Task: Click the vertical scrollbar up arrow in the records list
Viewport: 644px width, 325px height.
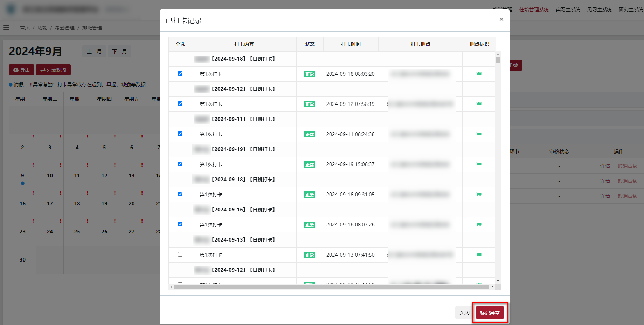Action: pyautogui.click(x=498, y=54)
